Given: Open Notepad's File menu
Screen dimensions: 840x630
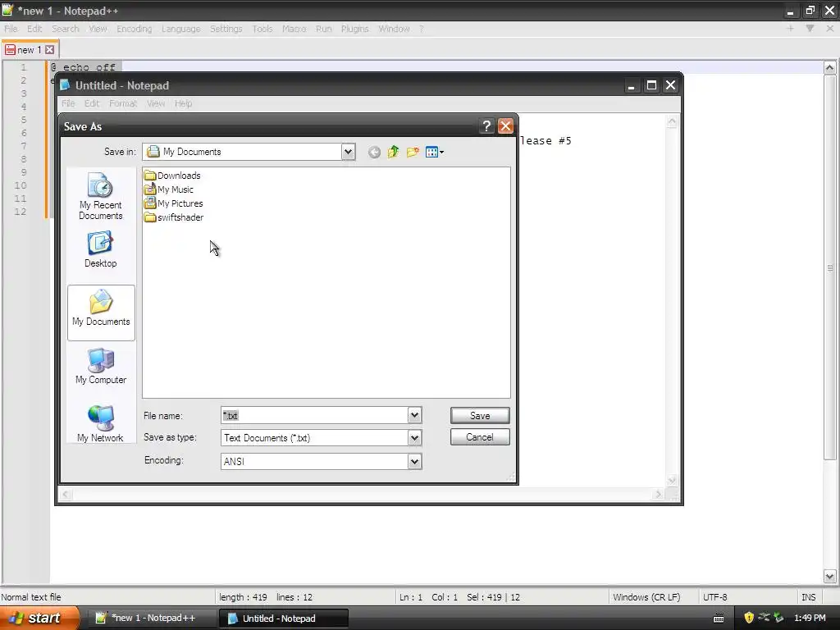Looking at the screenshot, I should coord(68,103).
